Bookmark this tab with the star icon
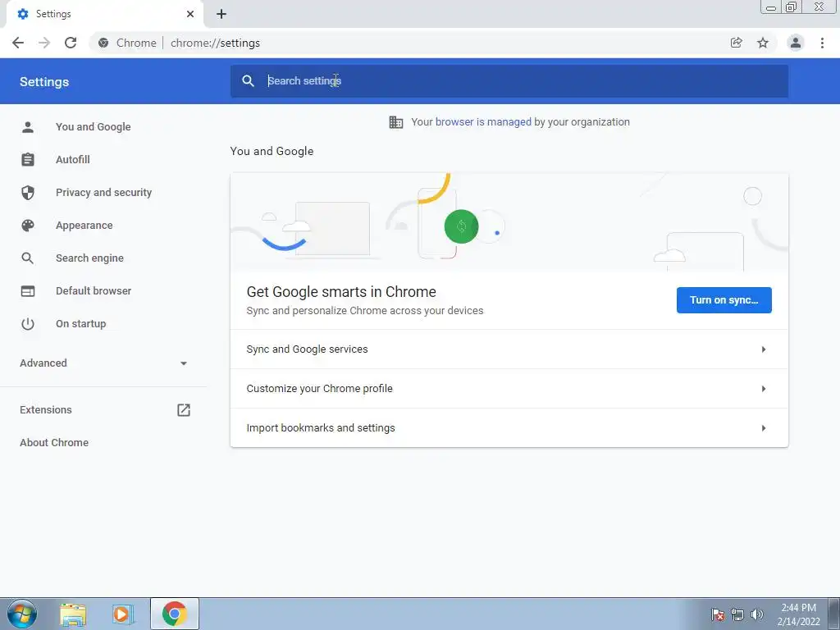The image size is (840, 630). pos(763,43)
